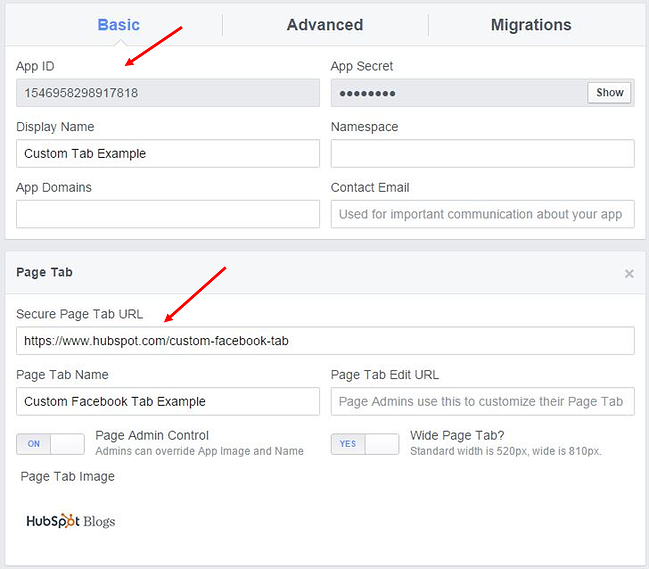Click the Page Tab Name field
This screenshot has width=649, height=569.
(167, 401)
